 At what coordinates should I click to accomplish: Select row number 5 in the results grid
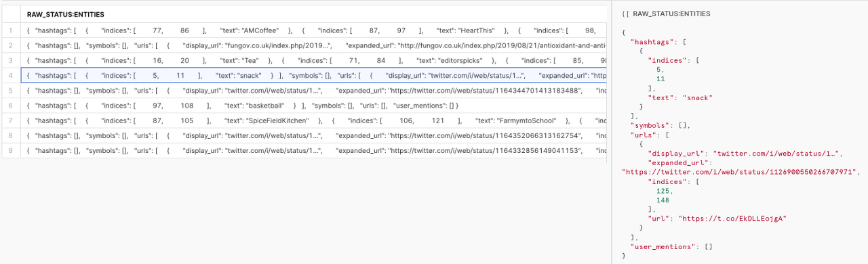click(x=10, y=90)
